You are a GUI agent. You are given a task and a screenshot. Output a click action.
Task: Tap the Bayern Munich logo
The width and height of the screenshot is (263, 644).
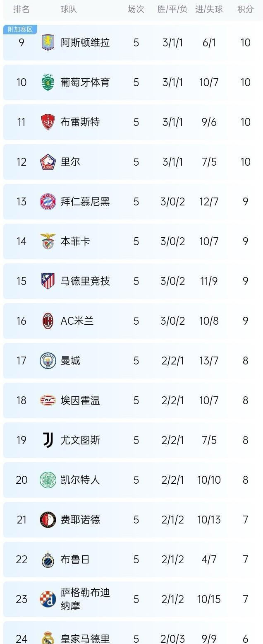48,202
